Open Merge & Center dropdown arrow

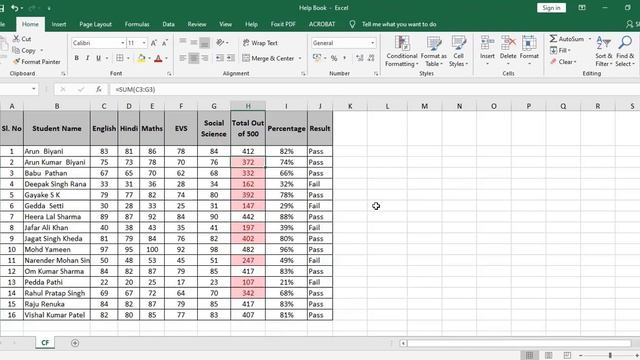coord(300,58)
